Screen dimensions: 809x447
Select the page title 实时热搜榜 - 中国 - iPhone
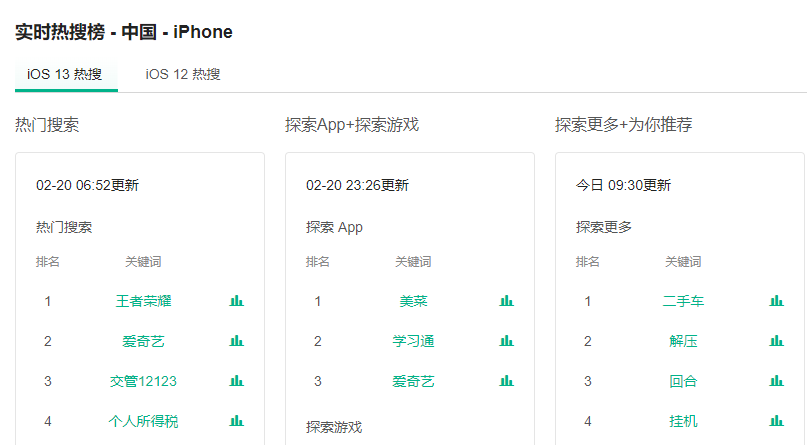124,32
